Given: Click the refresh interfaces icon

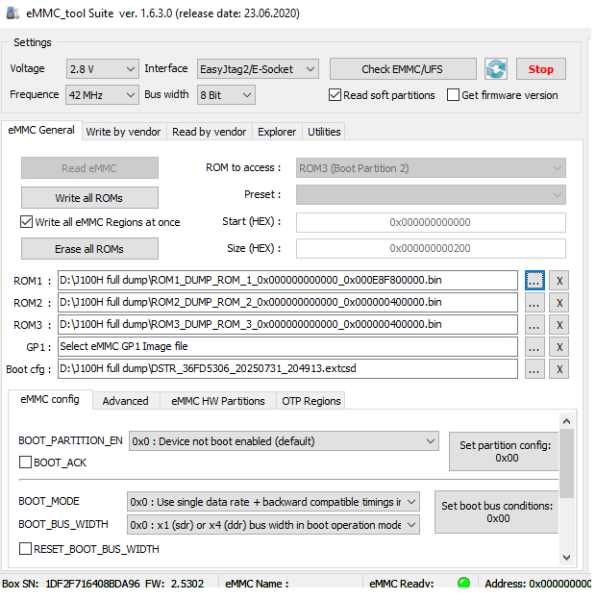Looking at the screenshot, I should point(496,69).
